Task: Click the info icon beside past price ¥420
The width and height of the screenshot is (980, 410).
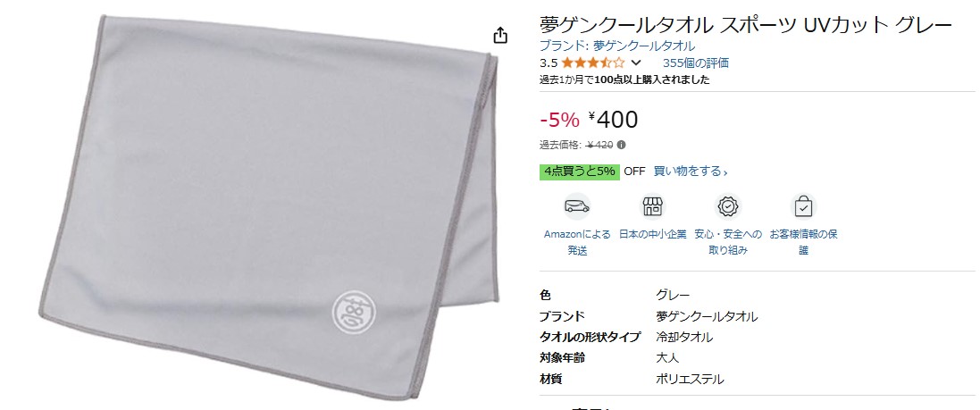Action: click(x=621, y=145)
